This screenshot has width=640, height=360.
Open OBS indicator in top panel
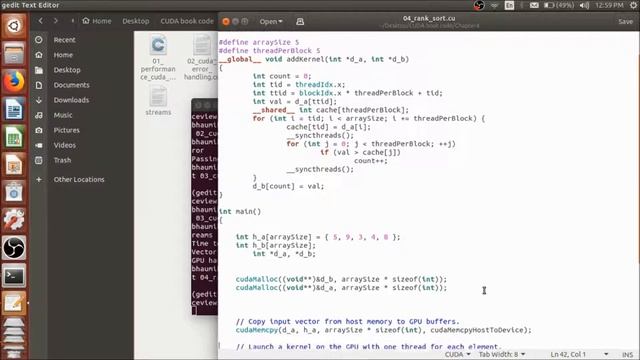click(x=479, y=5)
